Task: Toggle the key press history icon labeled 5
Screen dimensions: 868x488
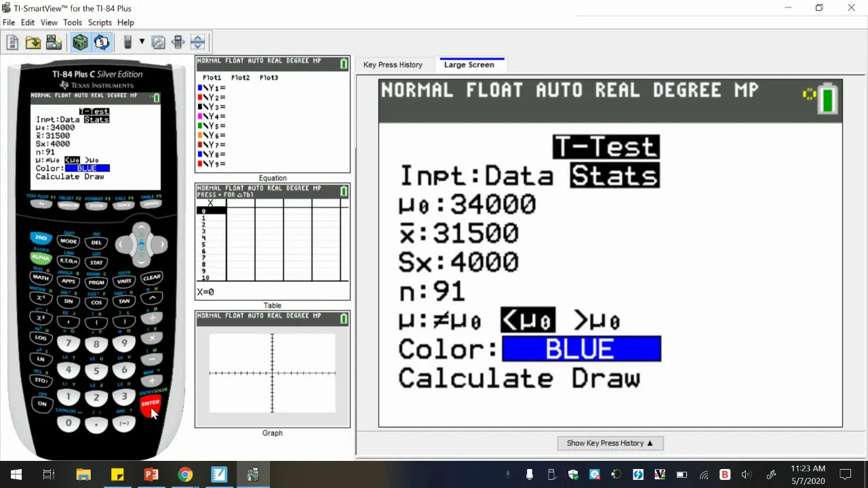Action: point(101,43)
